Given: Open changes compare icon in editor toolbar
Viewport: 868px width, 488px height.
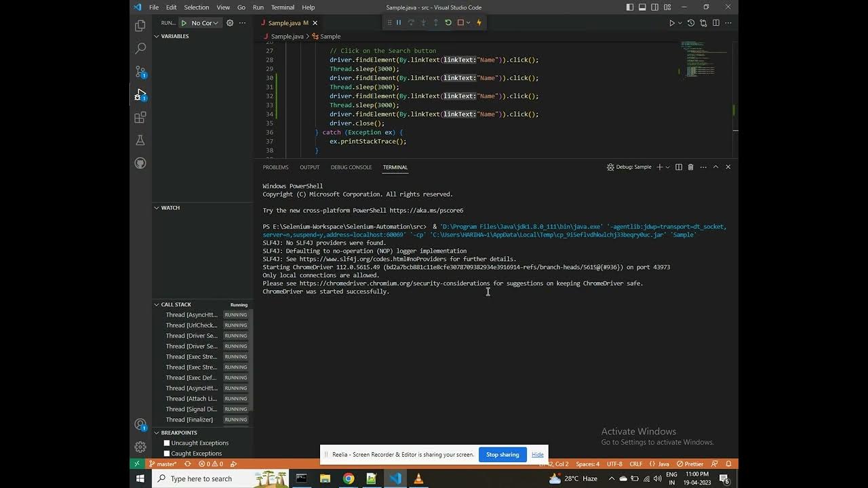Looking at the screenshot, I should tap(703, 23).
